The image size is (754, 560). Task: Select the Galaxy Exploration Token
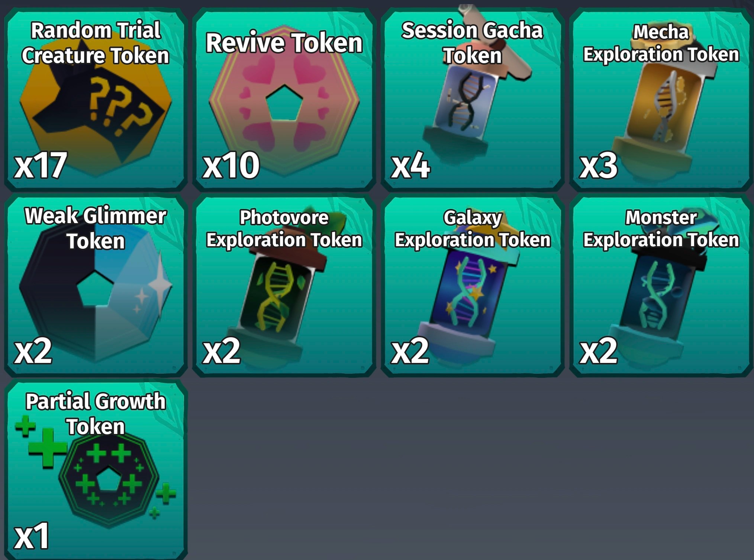[x=473, y=285]
